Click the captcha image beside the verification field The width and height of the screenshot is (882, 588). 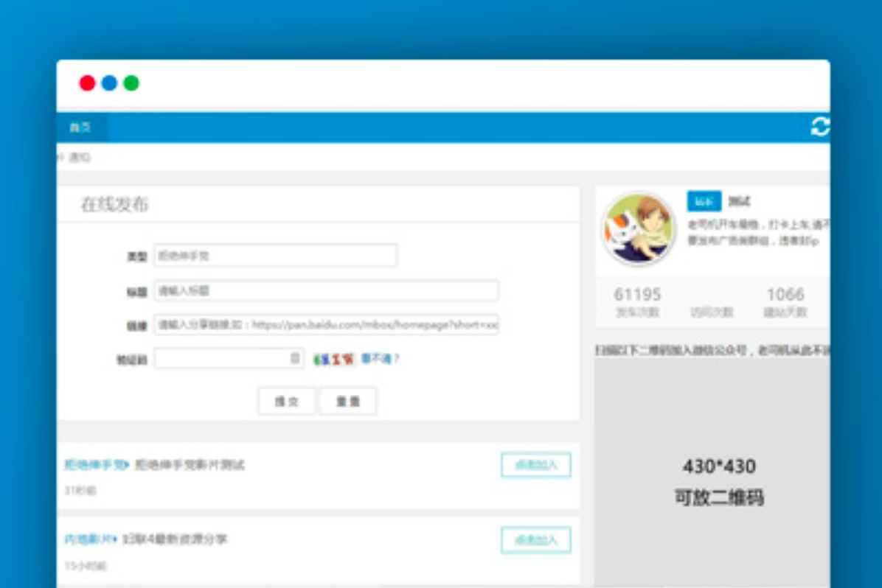[335, 359]
